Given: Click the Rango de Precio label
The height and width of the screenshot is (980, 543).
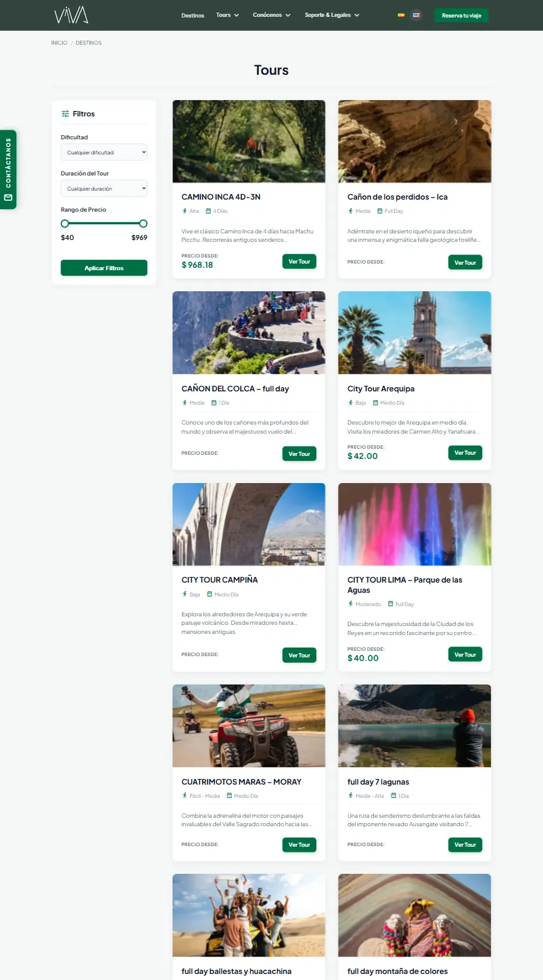Looking at the screenshot, I should [x=83, y=210].
